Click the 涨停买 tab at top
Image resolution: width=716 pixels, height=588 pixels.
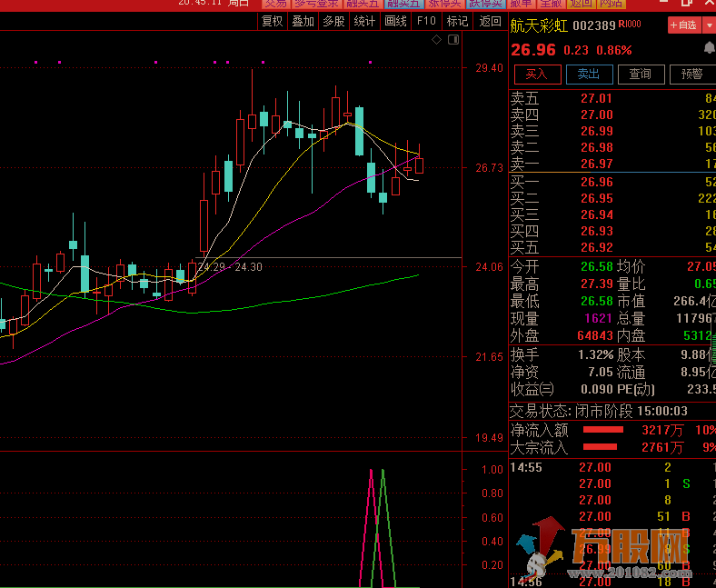pyautogui.click(x=444, y=4)
